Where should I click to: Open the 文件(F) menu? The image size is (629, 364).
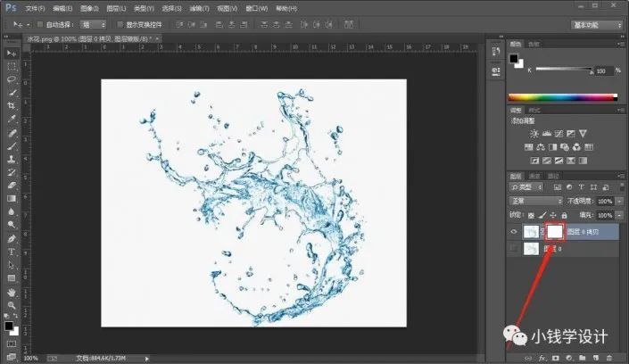pyautogui.click(x=35, y=8)
